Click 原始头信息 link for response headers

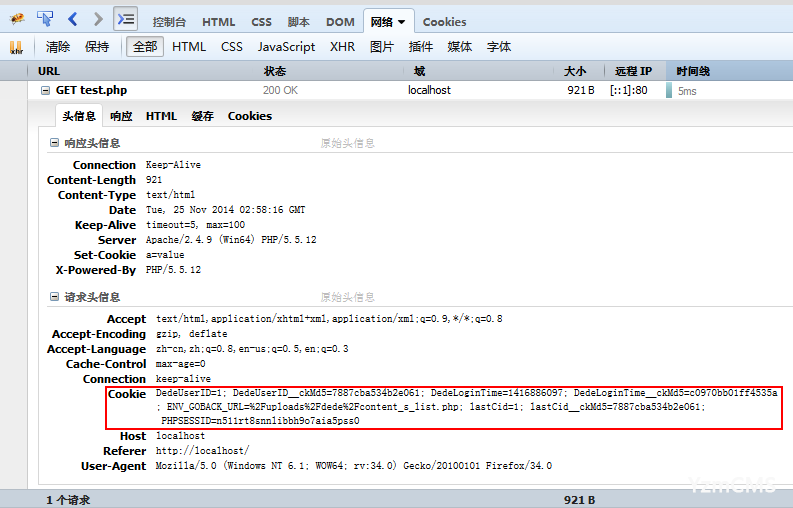(347, 144)
